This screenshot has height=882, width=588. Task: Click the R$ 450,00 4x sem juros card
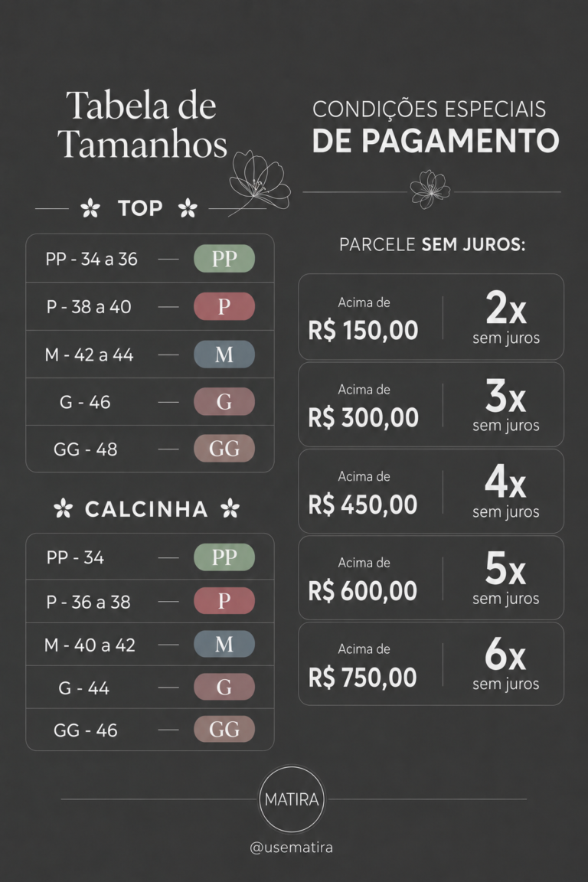coord(431,491)
